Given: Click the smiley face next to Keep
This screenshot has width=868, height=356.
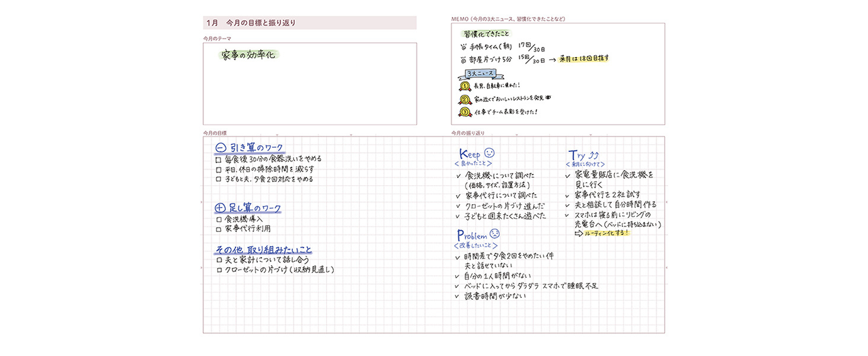Looking at the screenshot, I should tap(490, 152).
